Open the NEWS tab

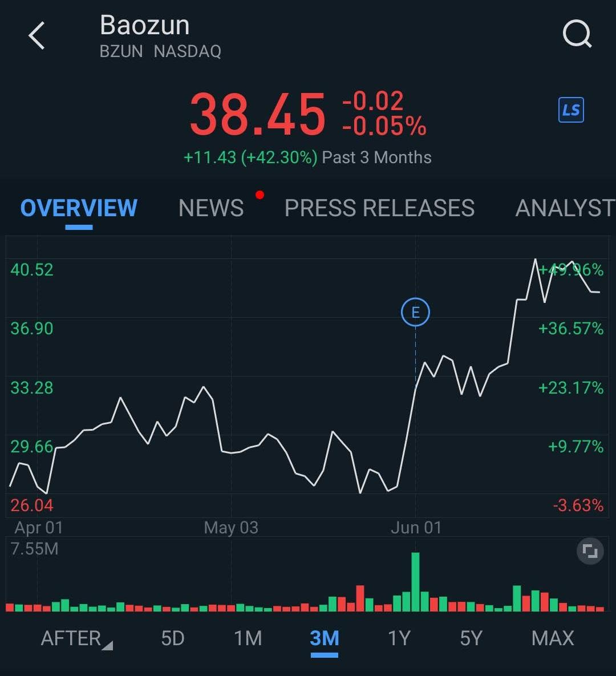(x=211, y=208)
